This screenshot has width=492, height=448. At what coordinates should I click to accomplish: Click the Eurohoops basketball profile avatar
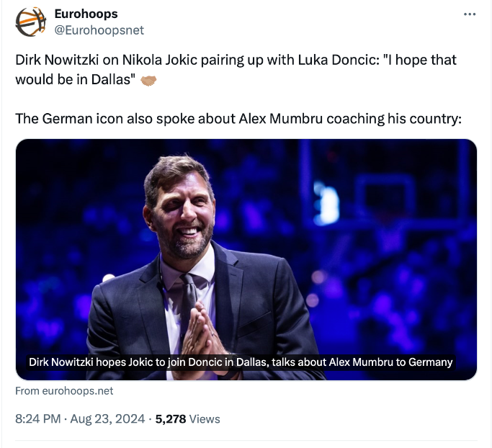pyautogui.click(x=30, y=22)
